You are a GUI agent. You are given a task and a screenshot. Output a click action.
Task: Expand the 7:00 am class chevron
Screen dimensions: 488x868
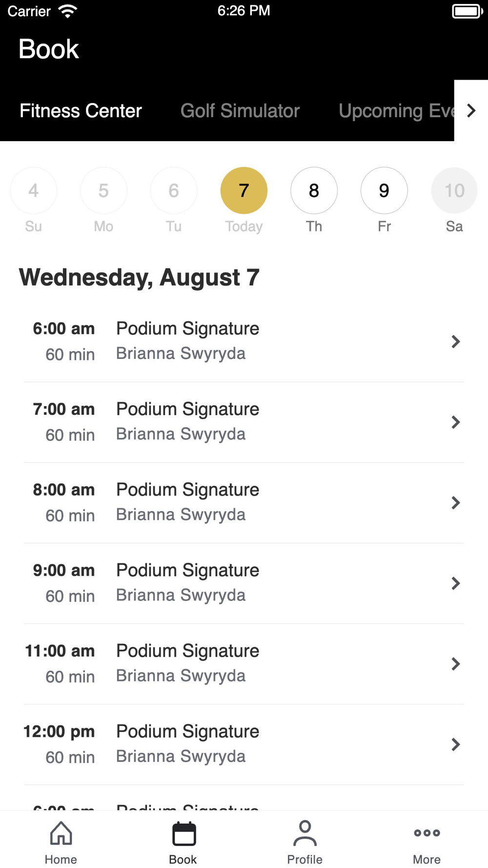[455, 422]
